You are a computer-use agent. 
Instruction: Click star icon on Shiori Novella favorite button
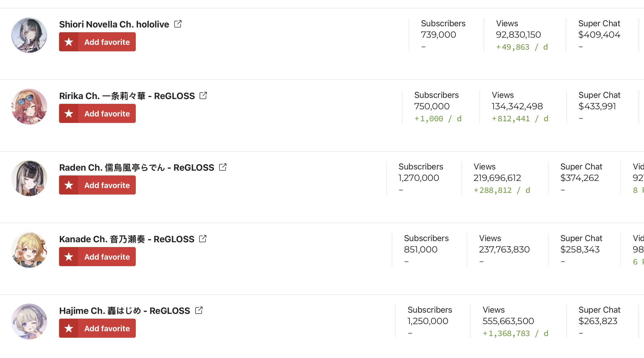click(69, 42)
